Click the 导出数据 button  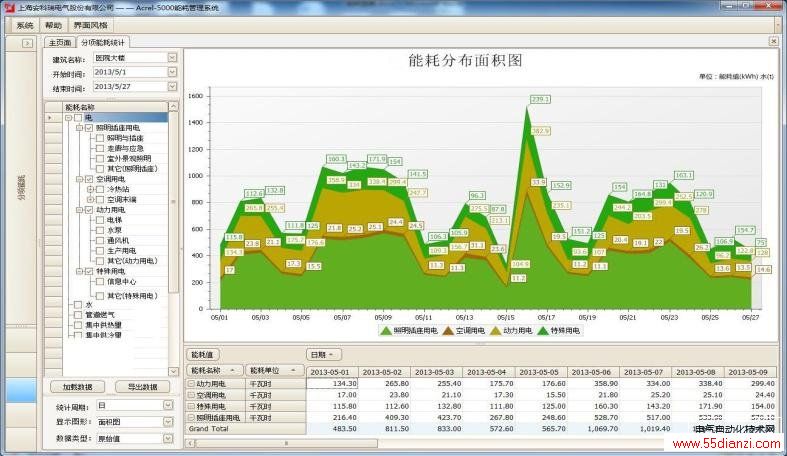tap(143, 387)
